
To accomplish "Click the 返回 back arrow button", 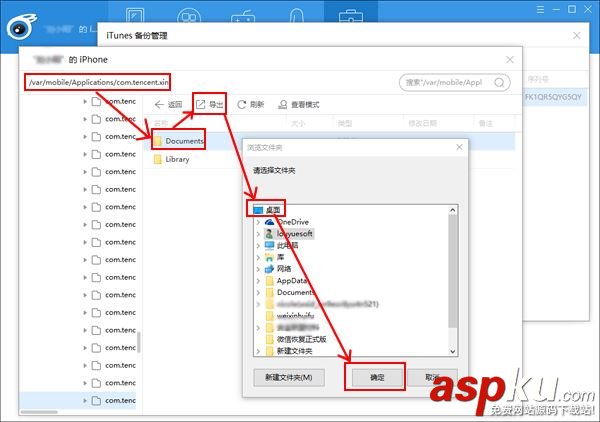I will 168,104.
